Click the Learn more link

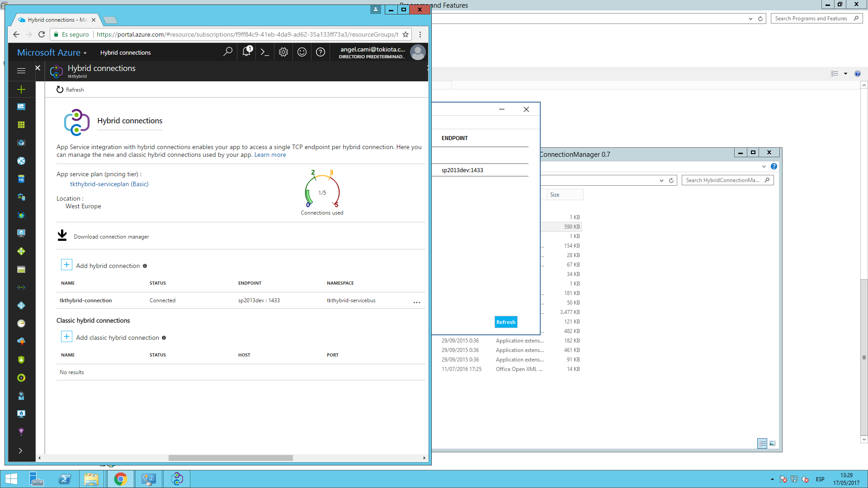coord(270,155)
